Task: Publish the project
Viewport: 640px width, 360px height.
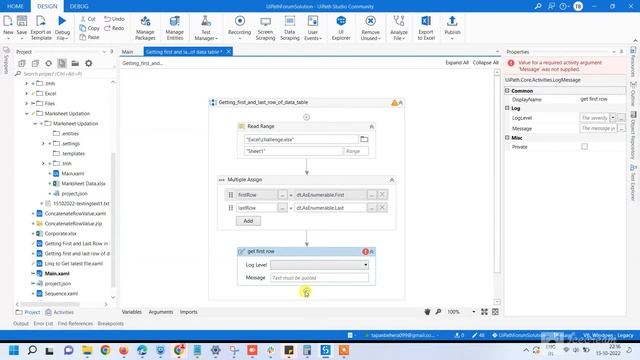Action: click(452, 27)
